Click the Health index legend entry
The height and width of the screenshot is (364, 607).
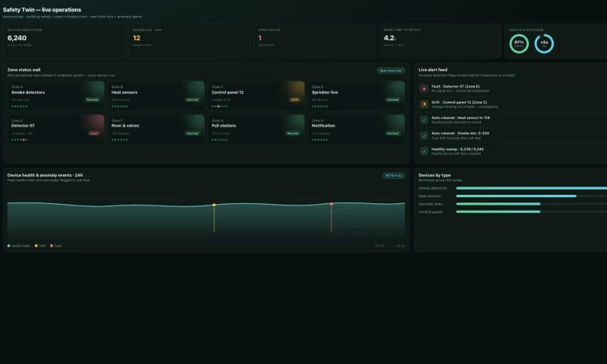(18, 246)
